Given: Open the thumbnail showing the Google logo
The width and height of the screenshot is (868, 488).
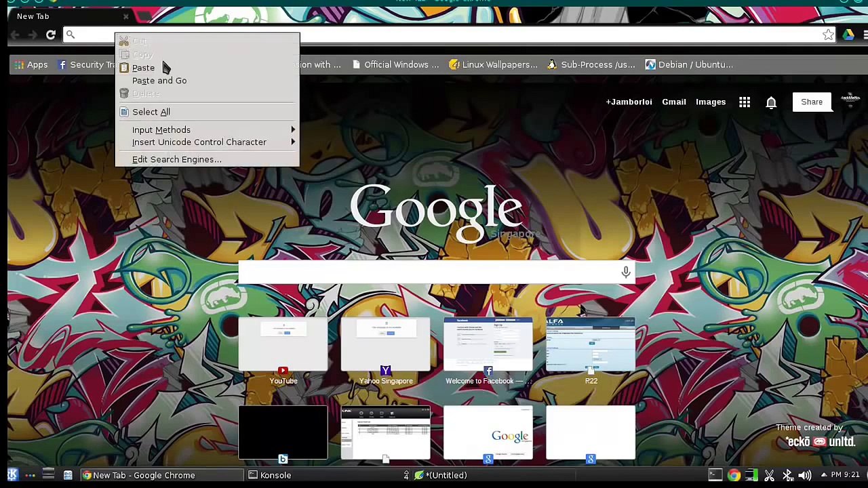Looking at the screenshot, I should pyautogui.click(x=488, y=434).
